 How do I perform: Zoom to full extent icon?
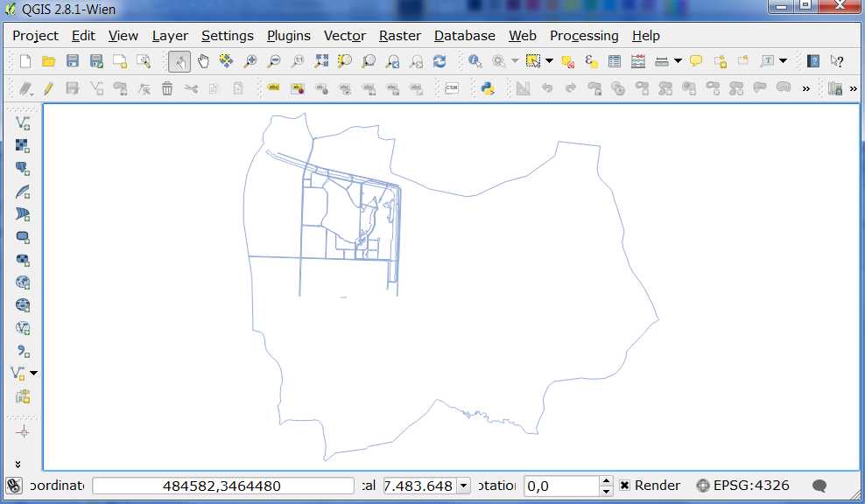coord(321,61)
